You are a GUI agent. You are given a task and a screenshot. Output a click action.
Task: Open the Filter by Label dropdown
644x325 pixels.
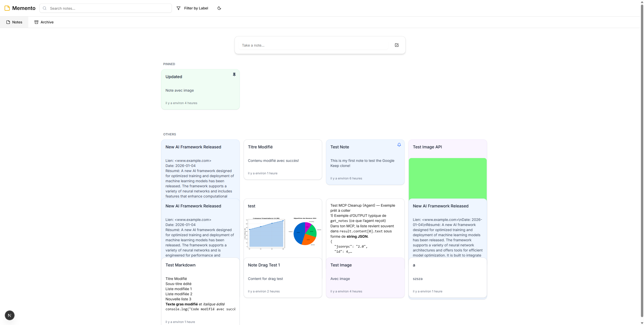click(196, 8)
